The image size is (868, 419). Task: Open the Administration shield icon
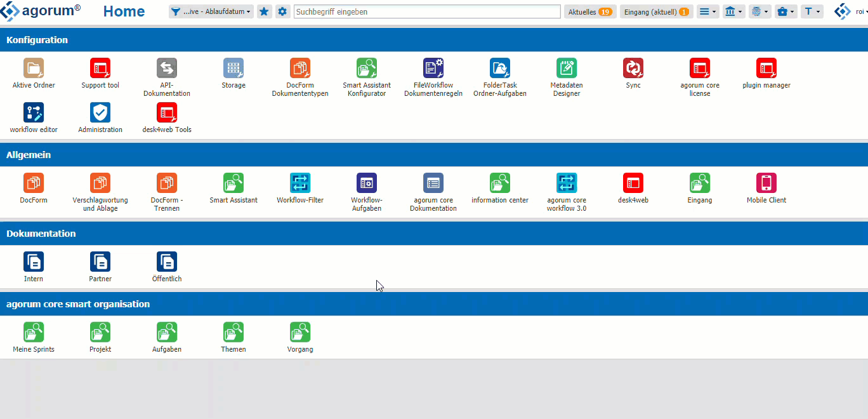tap(100, 112)
